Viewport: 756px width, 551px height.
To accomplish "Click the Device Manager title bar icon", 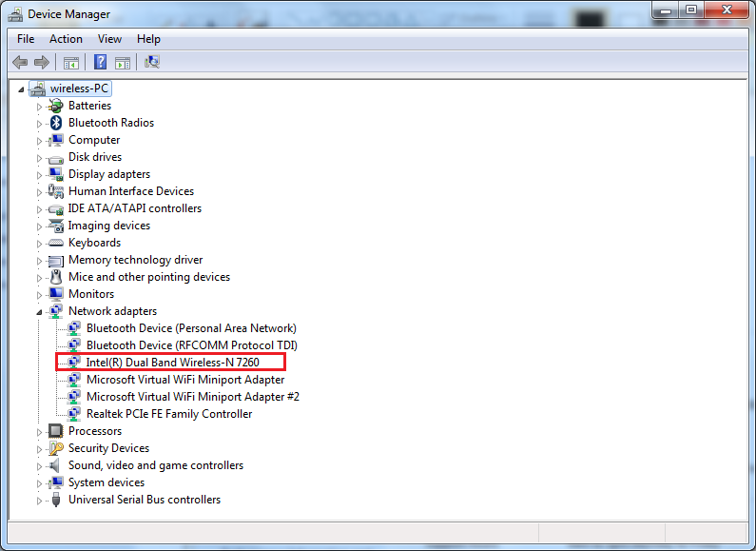I will coord(15,14).
